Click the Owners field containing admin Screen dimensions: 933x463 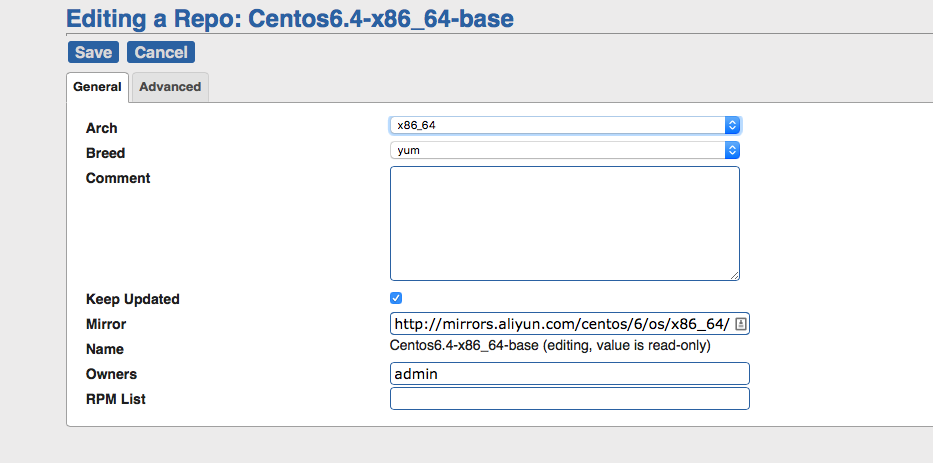click(x=569, y=374)
